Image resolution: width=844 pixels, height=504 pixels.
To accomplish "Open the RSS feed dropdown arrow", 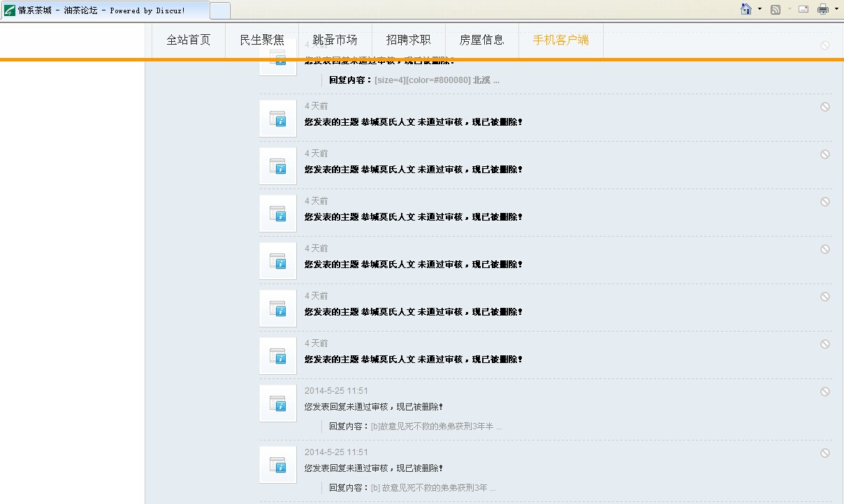I will (x=790, y=8).
